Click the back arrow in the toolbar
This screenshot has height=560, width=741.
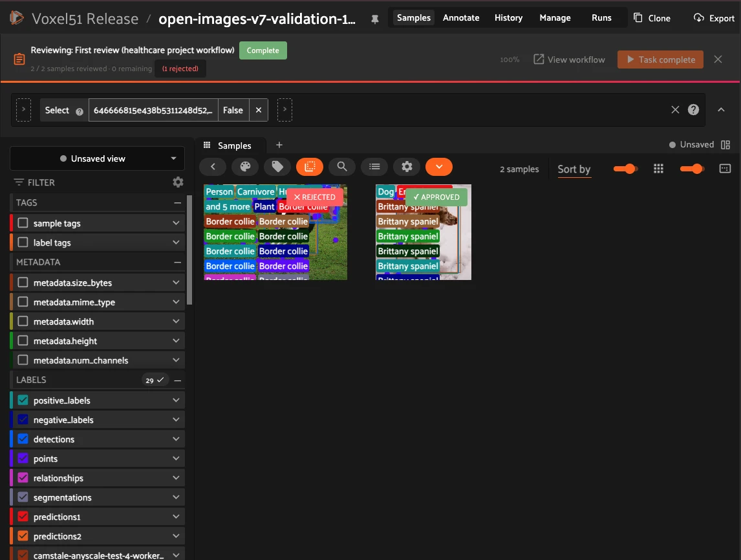coord(213,167)
